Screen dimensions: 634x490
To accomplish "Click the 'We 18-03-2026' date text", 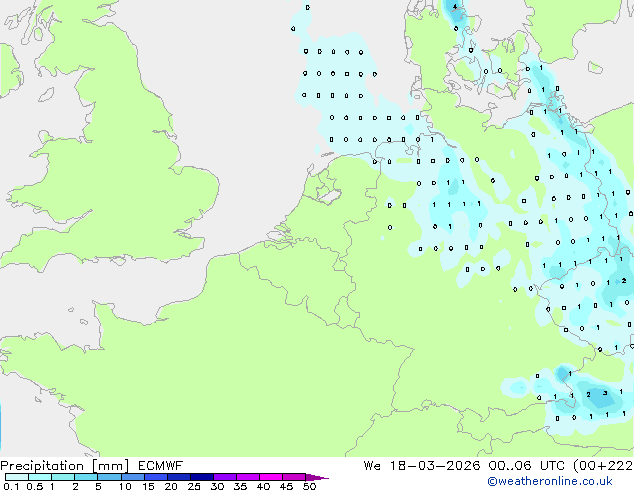I will (422, 466).
